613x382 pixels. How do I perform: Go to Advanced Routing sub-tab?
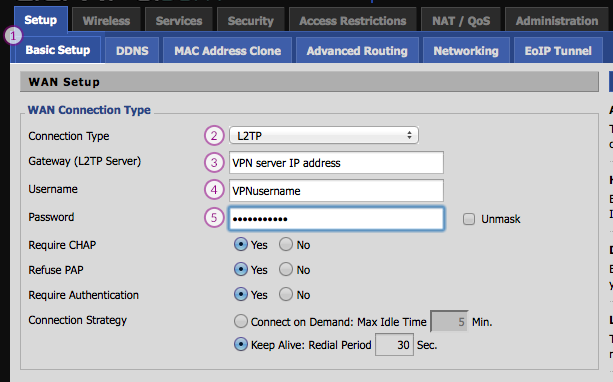357,50
